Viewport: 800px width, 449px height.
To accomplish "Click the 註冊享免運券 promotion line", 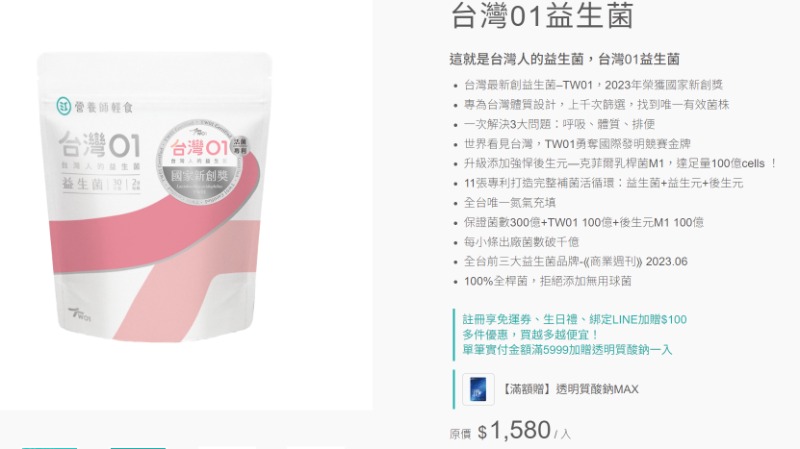I will (574, 319).
